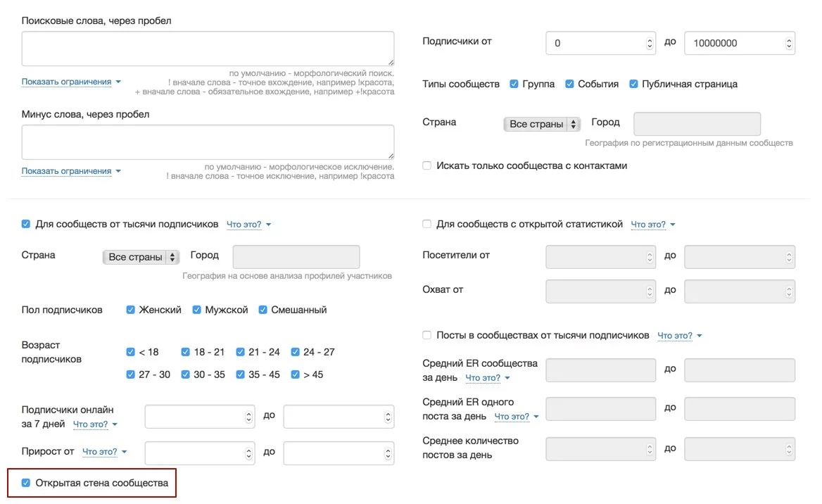Toggle 'Публичная страница' checkbox
The width and height of the screenshot is (822, 504).
634,84
